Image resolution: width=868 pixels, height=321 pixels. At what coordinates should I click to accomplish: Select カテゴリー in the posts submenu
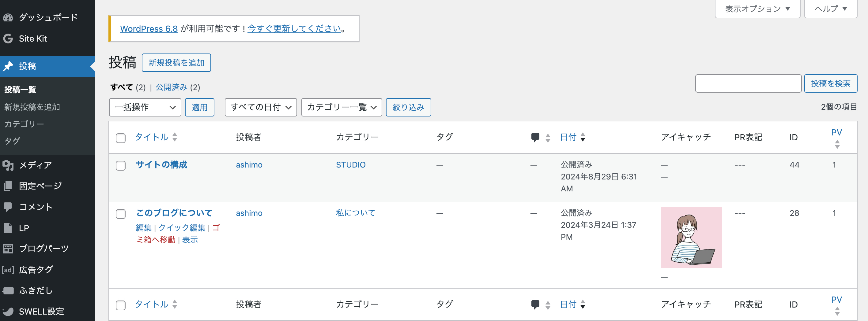pos(24,124)
